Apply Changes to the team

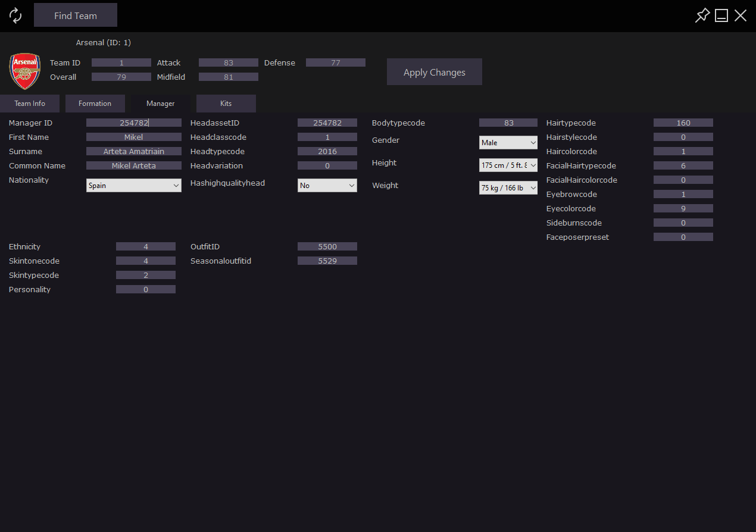(x=435, y=72)
